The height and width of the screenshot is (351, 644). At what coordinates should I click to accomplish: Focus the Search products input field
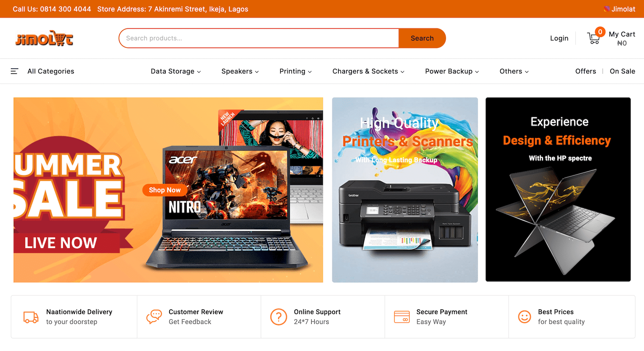(x=259, y=38)
